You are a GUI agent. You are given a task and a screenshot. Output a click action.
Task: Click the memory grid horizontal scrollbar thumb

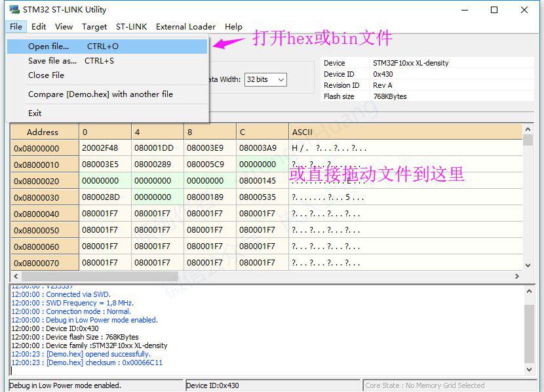pyautogui.click(x=100, y=277)
